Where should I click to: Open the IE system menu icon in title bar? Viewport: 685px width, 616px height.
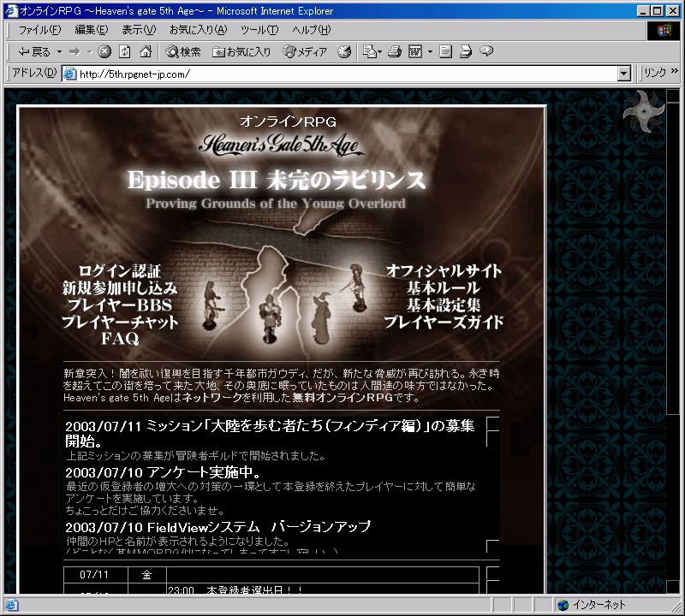(11, 11)
